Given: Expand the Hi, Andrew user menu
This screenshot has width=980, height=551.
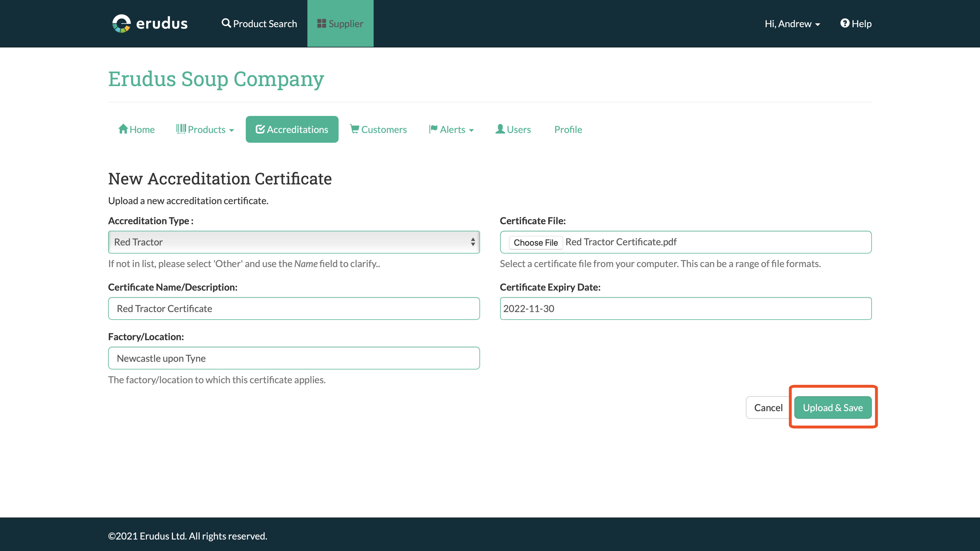Looking at the screenshot, I should click(792, 24).
